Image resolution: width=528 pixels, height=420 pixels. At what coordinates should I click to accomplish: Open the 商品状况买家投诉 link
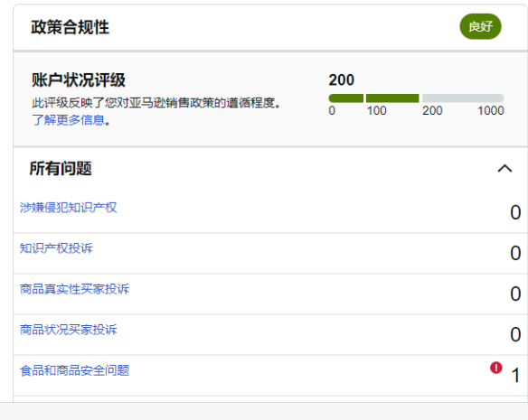click(69, 330)
